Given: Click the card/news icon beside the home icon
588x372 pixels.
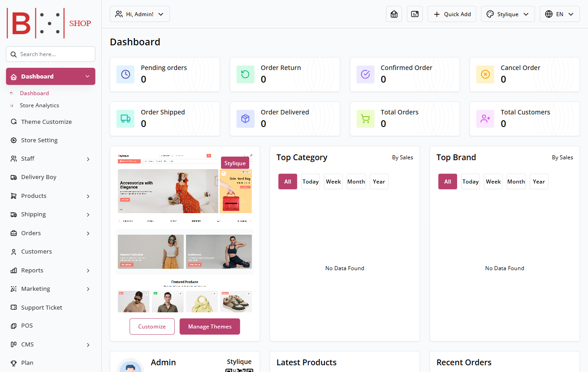Looking at the screenshot, I should pos(415,14).
